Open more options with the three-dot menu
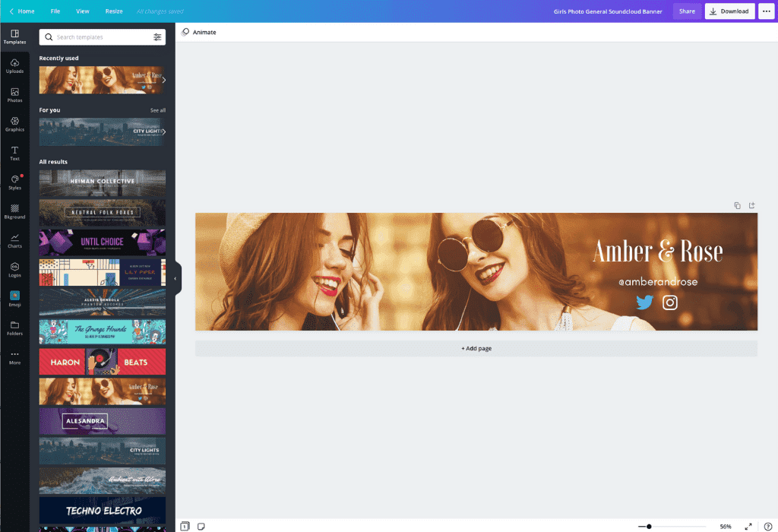 (766, 11)
